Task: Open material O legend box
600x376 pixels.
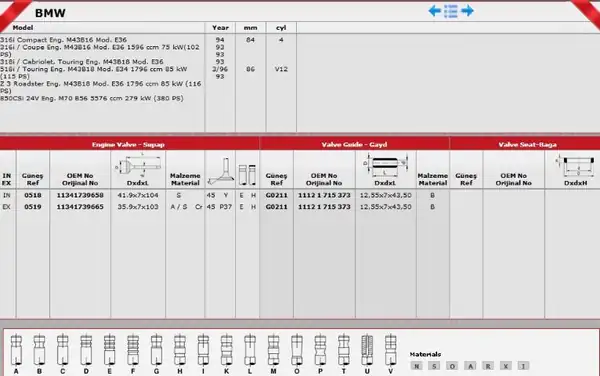Action: point(452,366)
